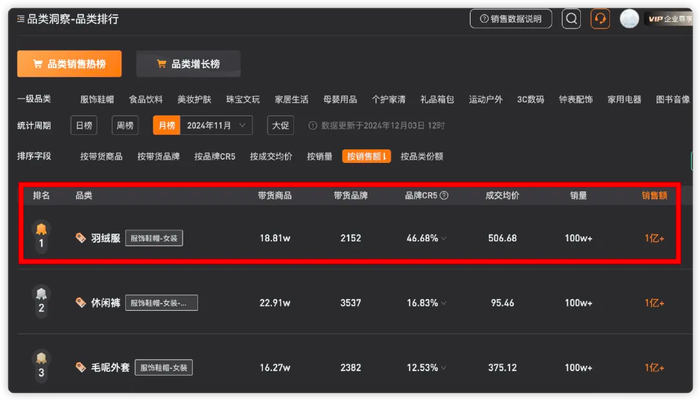Click the truncated 服饰鞋帽-女装-... tag on 休闲裤 row
The image size is (700, 401).
pos(162,303)
